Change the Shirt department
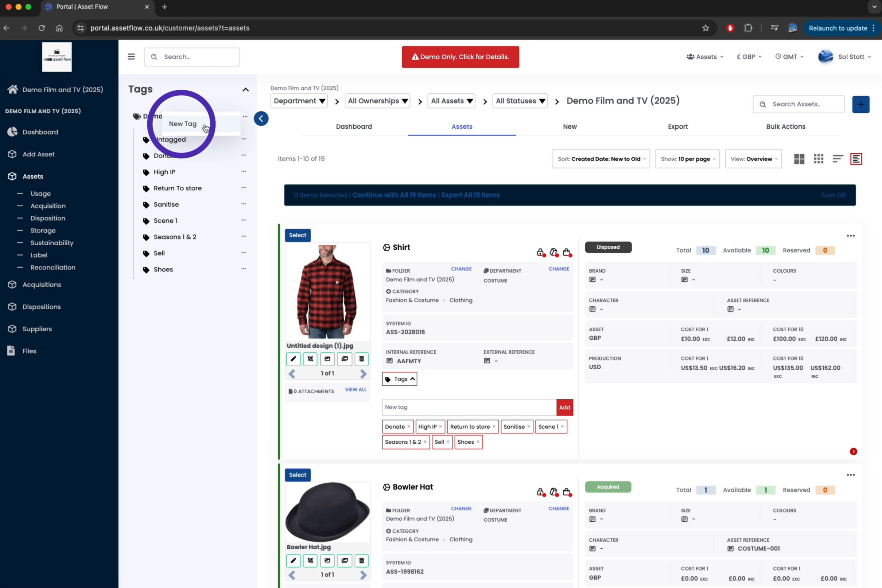Screen dimensions: 882x588 click(559, 269)
